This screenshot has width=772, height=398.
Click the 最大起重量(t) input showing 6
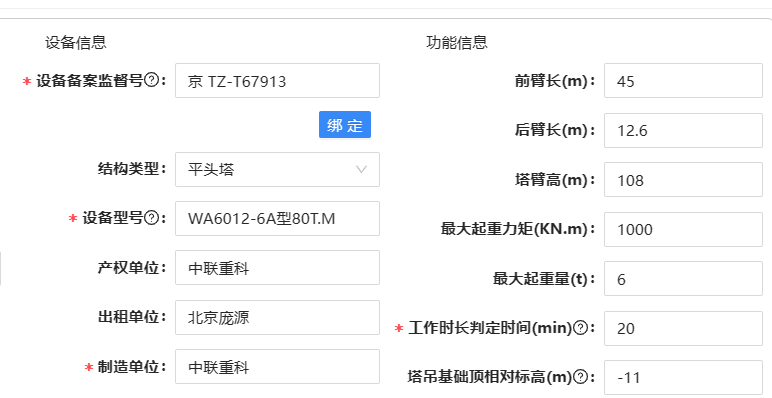point(683,279)
